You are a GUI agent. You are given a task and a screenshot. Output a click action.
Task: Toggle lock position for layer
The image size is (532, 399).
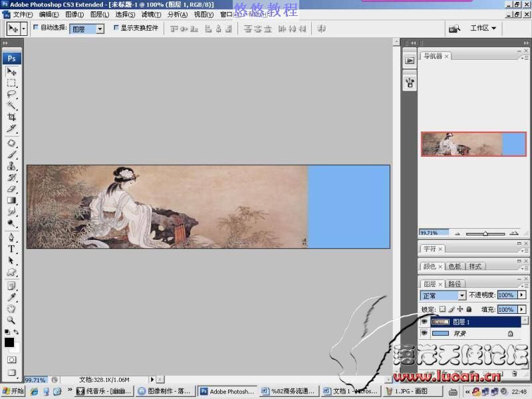(x=460, y=309)
